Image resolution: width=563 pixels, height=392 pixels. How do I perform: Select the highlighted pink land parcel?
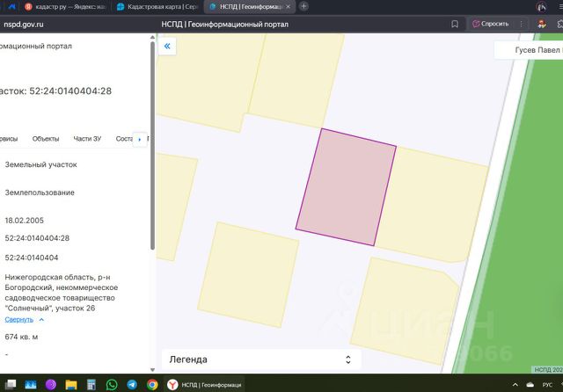pos(346,187)
